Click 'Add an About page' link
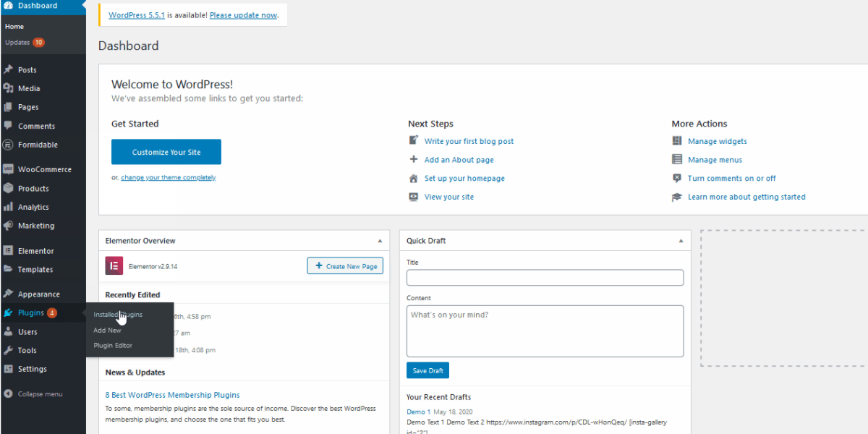Image resolution: width=868 pixels, height=434 pixels. coord(459,160)
